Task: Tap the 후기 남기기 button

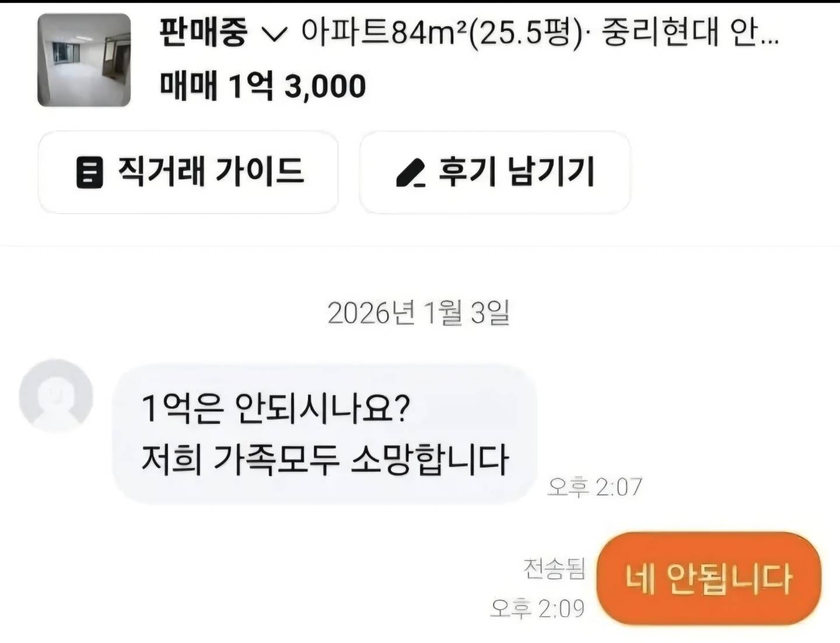Action: click(495, 172)
